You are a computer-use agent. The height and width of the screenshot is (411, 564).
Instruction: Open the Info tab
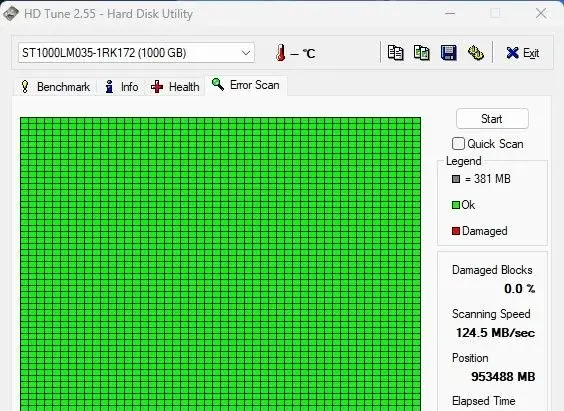coord(122,87)
